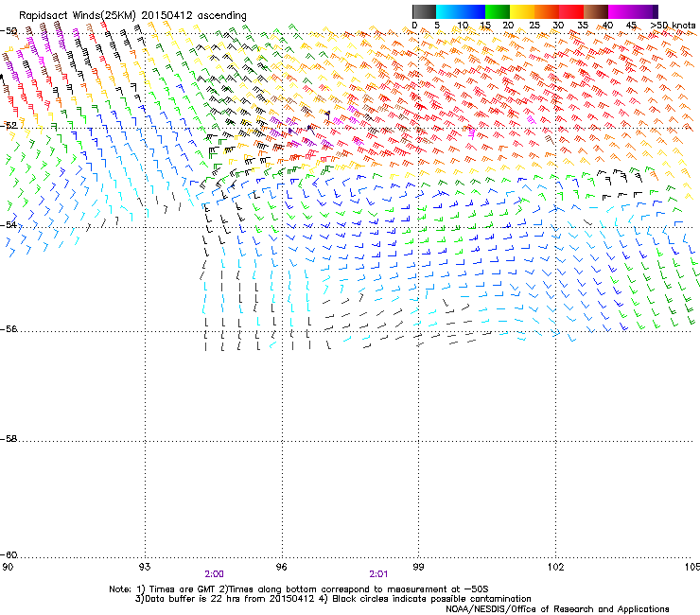The image size is (700, 615).
Task: Click the 93 longitude axis label
Action: tap(145, 567)
